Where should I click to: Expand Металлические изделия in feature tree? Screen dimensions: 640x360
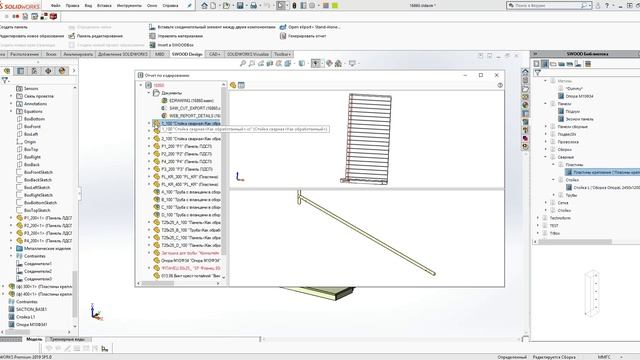pyautogui.click(x=11, y=248)
